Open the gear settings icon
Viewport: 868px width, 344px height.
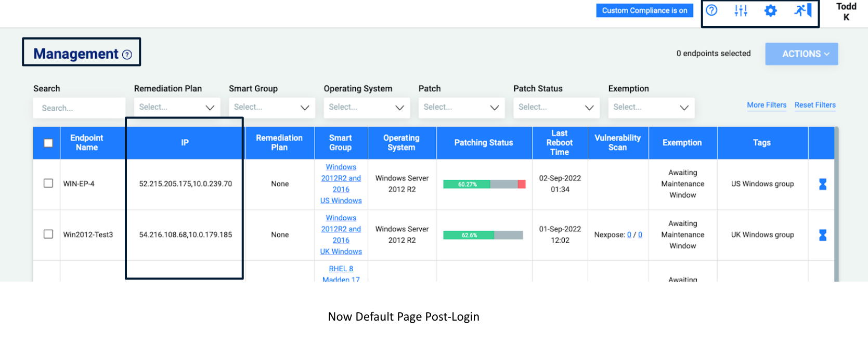[771, 10]
